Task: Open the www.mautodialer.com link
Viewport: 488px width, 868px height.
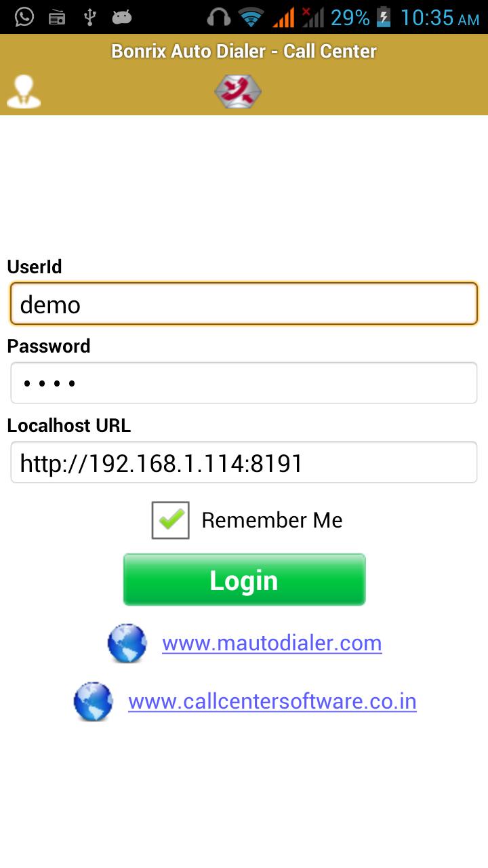Action: pos(272,643)
